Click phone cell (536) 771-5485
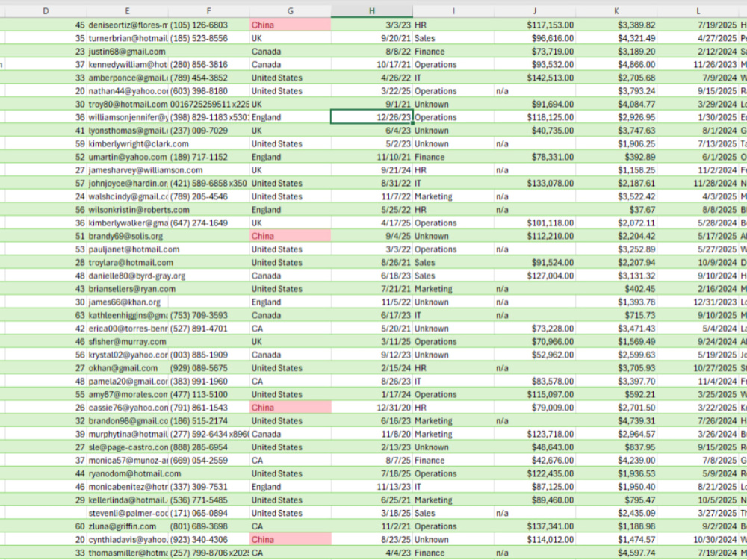Viewport: 747px width, 560px height. (x=208, y=500)
